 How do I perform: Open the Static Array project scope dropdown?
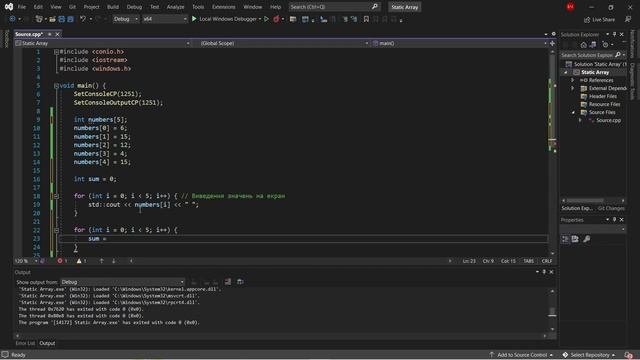[102, 43]
